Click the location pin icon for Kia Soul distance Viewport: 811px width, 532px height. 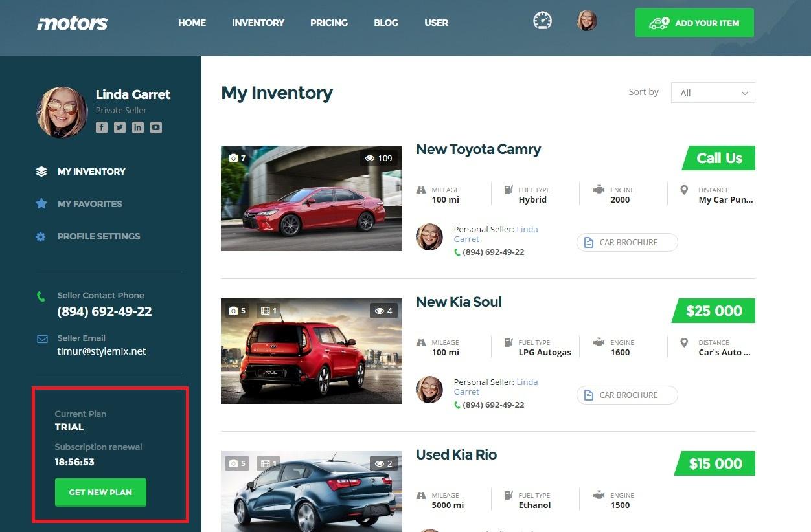[684, 342]
